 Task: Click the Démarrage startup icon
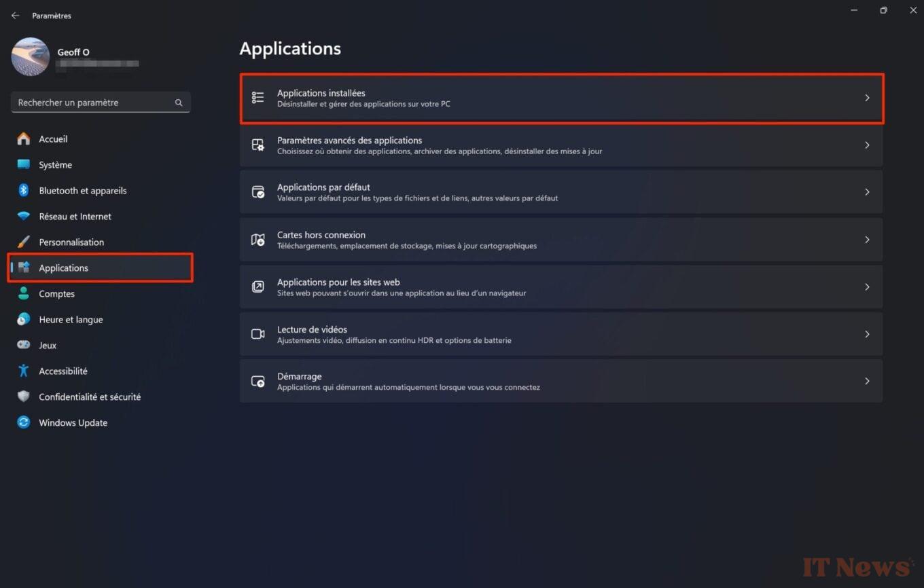coord(257,381)
